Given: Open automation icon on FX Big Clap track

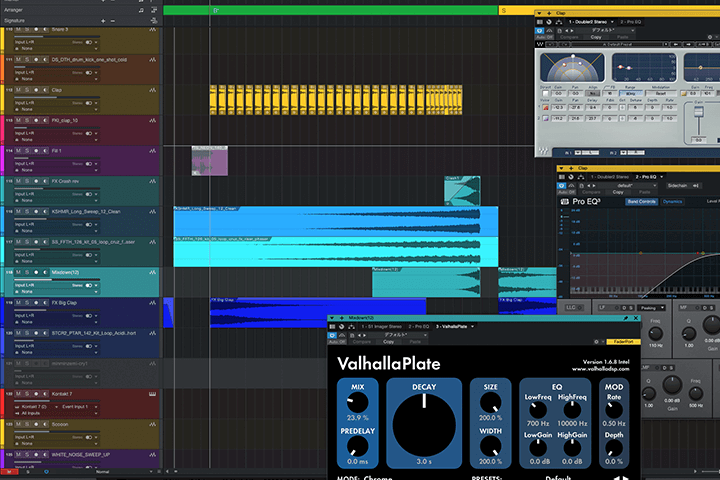Looking at the screenshot, I should coord(152,303).
